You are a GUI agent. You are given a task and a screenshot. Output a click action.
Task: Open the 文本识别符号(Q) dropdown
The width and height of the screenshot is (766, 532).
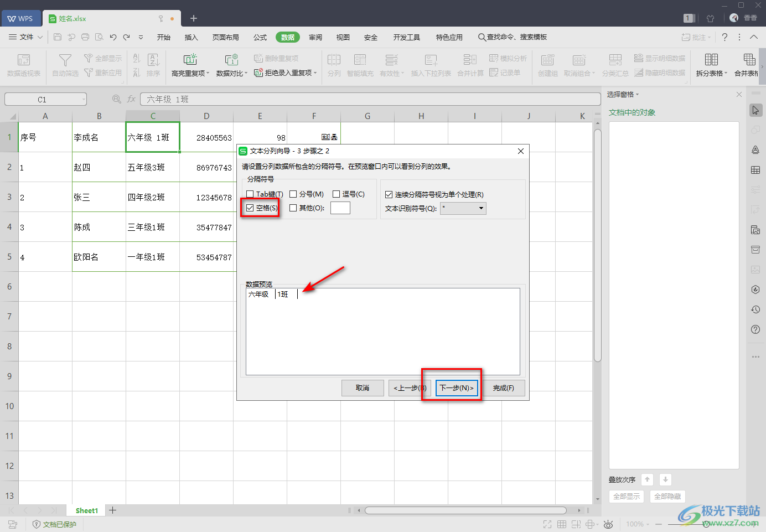463,208
